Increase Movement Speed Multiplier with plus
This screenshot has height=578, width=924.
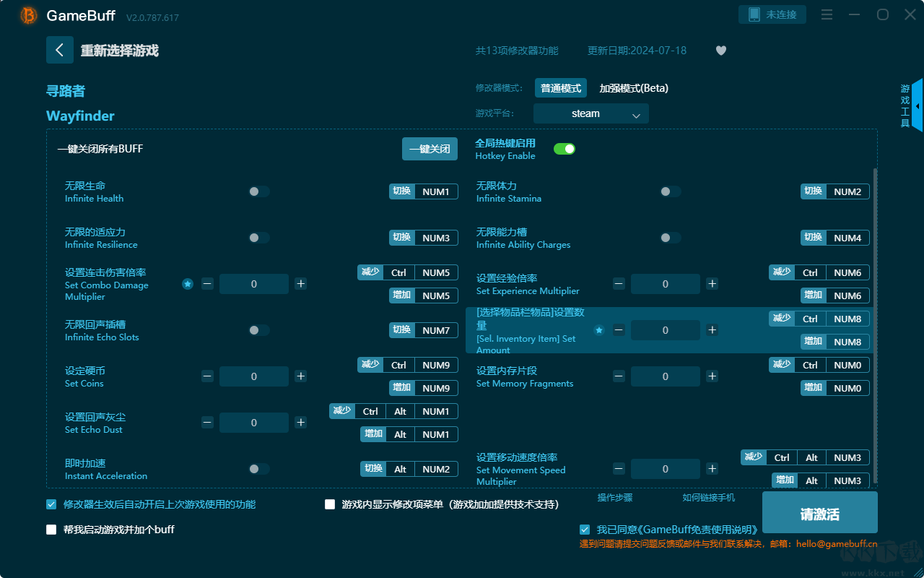712,469
